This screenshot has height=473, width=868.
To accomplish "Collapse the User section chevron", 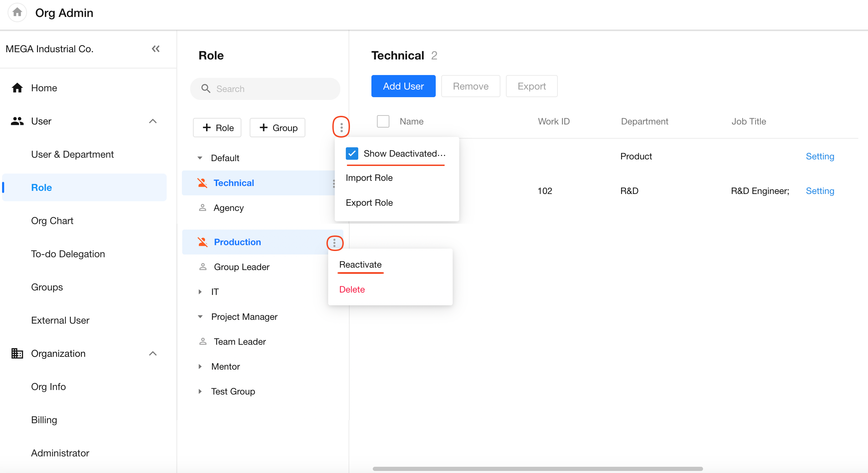I will pos(153,121).
